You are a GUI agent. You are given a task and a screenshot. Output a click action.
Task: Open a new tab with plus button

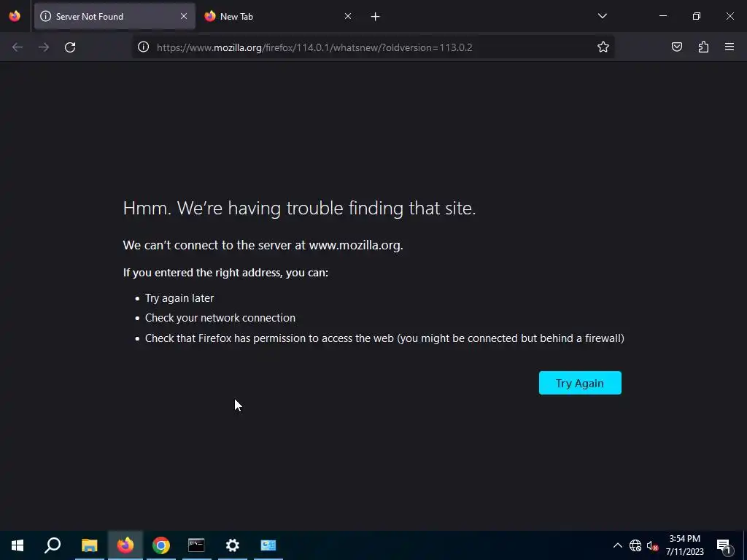pos(376,17)
